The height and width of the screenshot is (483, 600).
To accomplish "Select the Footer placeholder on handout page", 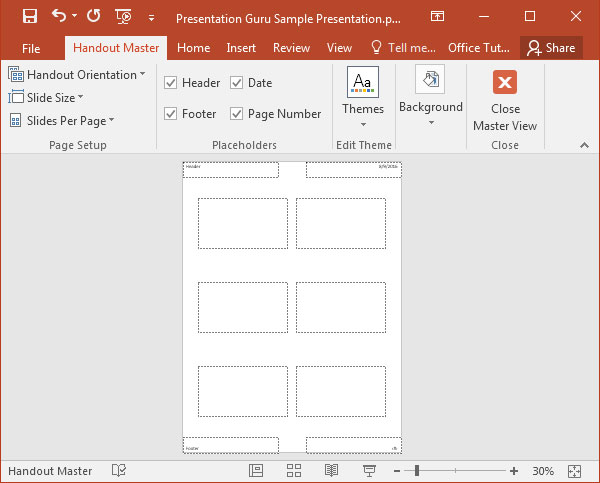I will [x=231, y=445].
